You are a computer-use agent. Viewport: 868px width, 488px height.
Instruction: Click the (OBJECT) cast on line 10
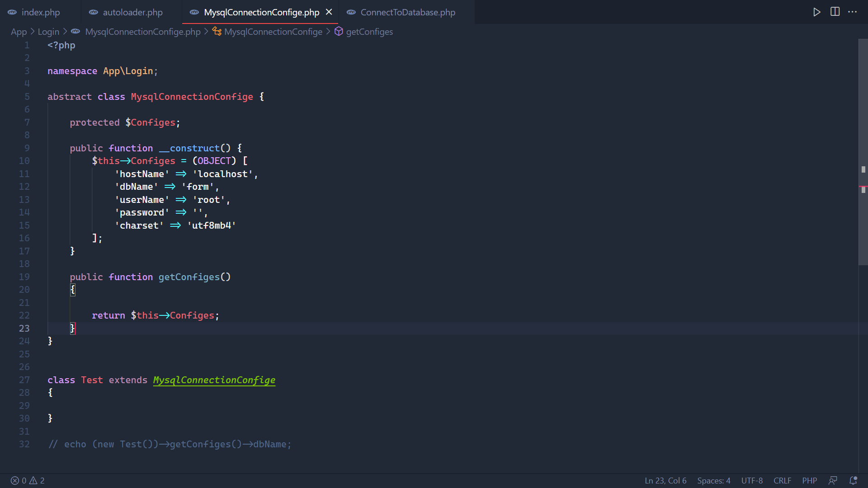click(x=214, y=161)
